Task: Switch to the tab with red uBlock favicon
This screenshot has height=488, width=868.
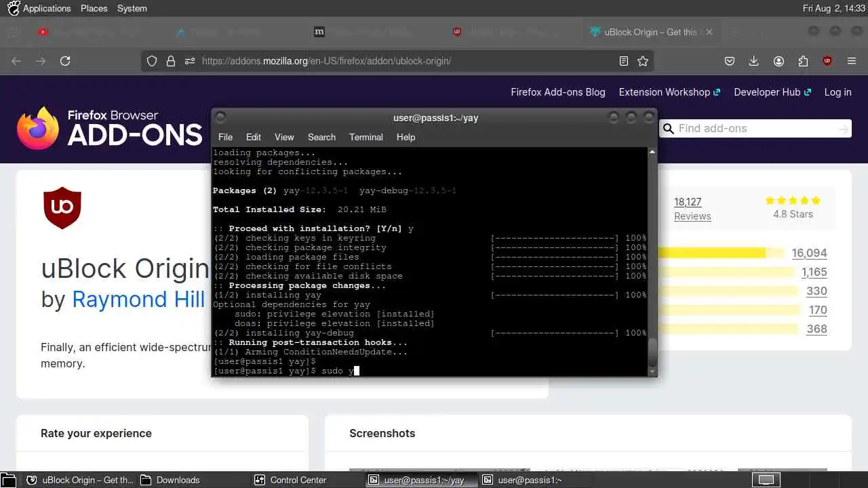Action: tap(457, 32)
